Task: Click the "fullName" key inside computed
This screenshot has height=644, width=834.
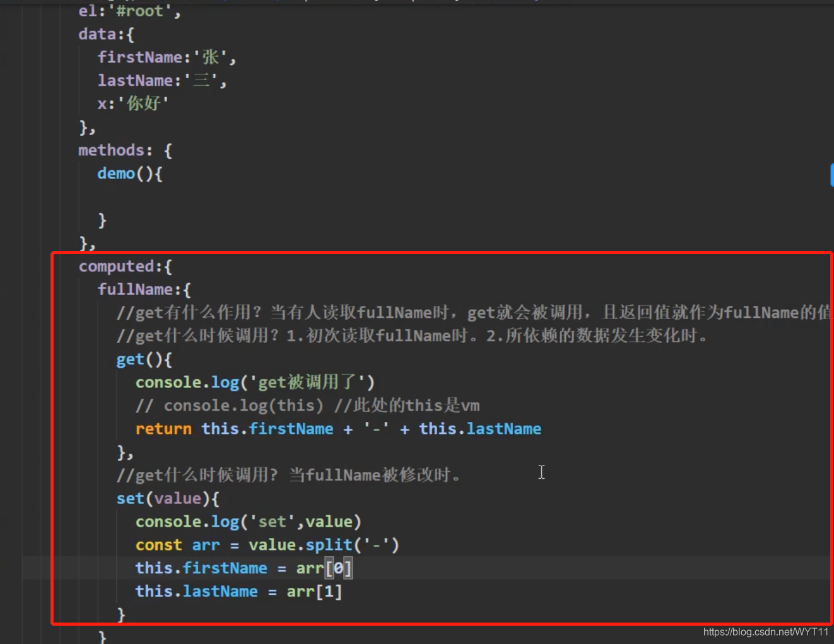Action: tap(135, 290)
